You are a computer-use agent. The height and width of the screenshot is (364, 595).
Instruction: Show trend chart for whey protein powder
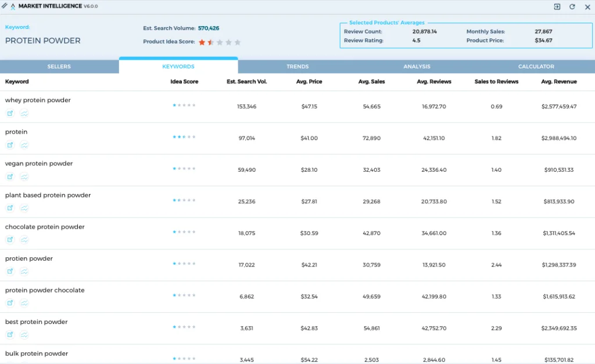[x=24, y=113]
